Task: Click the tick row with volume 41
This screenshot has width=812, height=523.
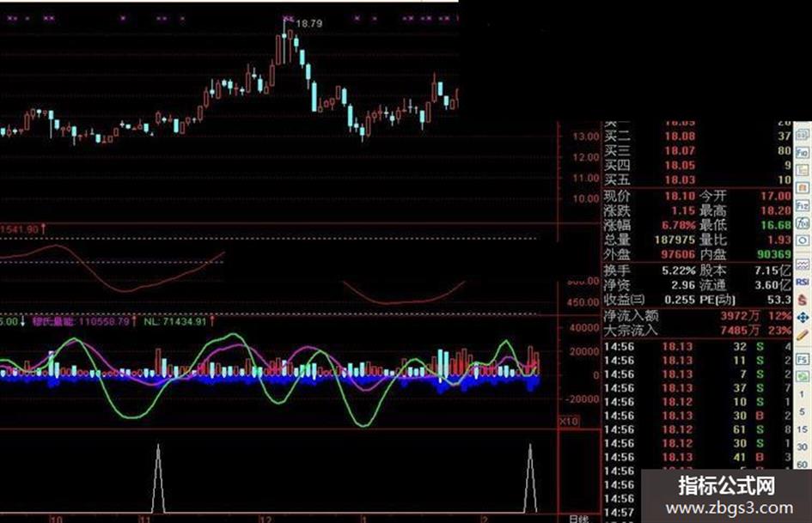Action: pos(698,457)
